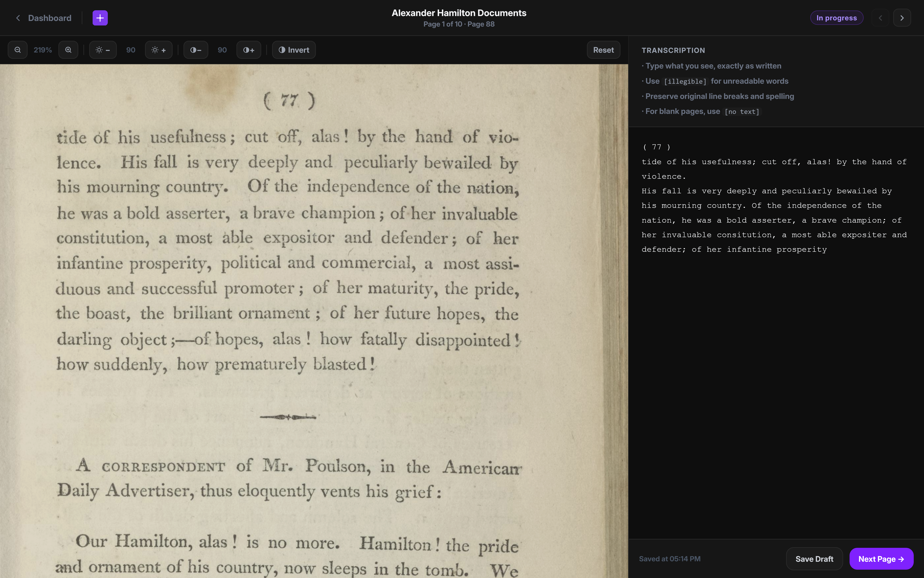Advance with the Next Page button
Viewport: 924px width, 578px height.
pyautogui.click(x=881, y=559)
